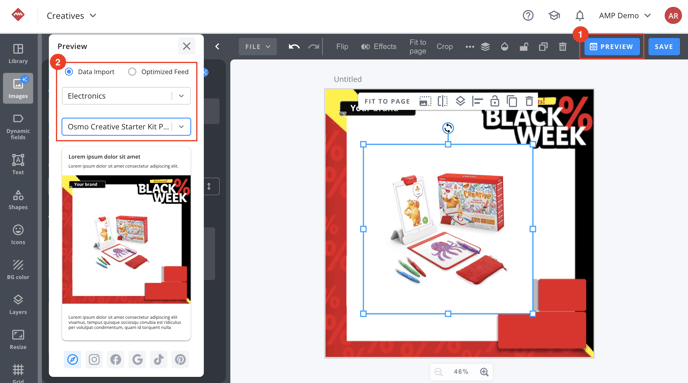The image size is (688, 383).
Task: Close the Preview panel
Action: click(x=186, y=46)
